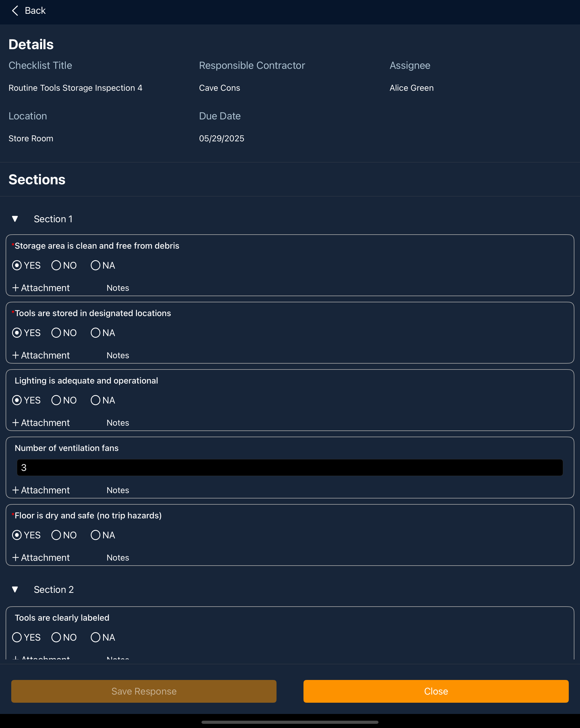Add attachment to Lighting is adequate question
Screen dimensions: 580x728
tap(41, 423)
